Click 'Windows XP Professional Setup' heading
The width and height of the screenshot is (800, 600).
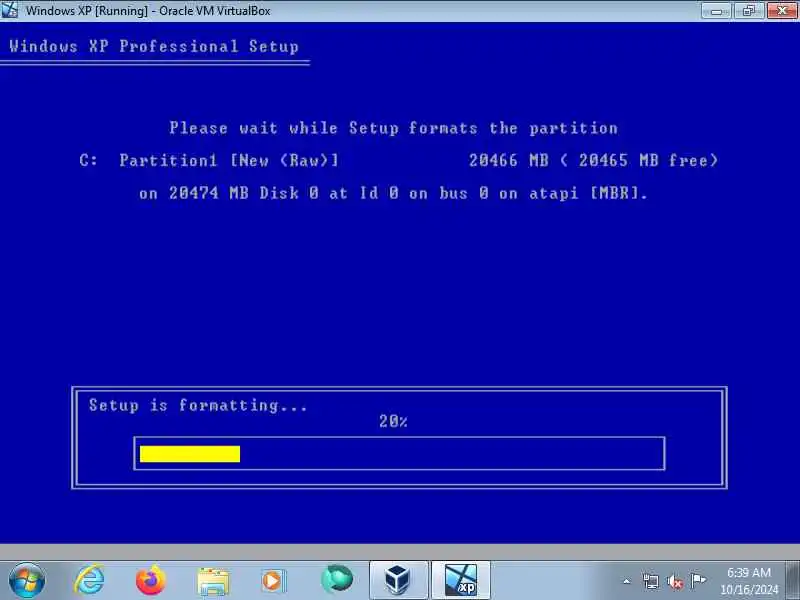[x=154, y=46]
